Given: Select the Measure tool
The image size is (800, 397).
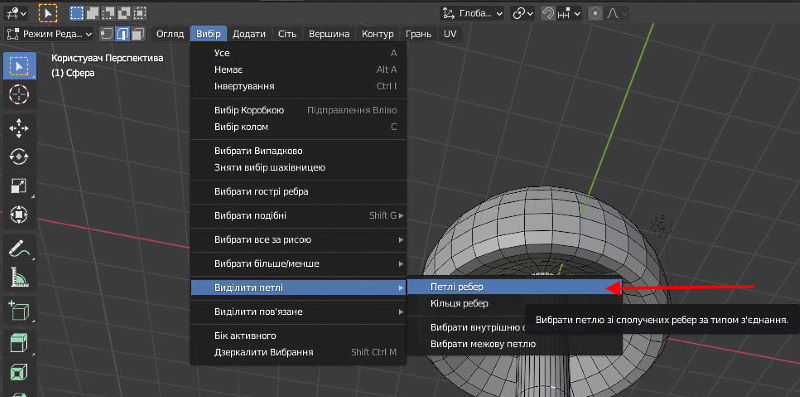Looking at the screenshot, I should (19, 277).
